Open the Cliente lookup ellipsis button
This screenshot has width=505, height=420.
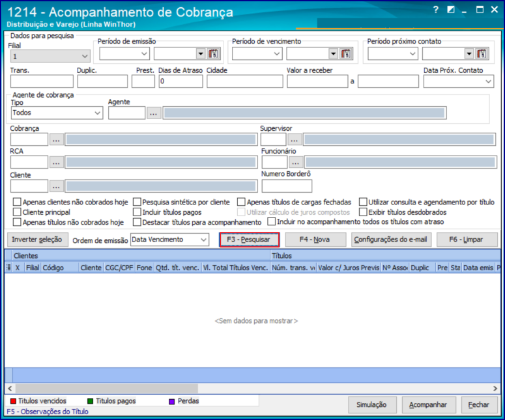click(x=56, y=186)
